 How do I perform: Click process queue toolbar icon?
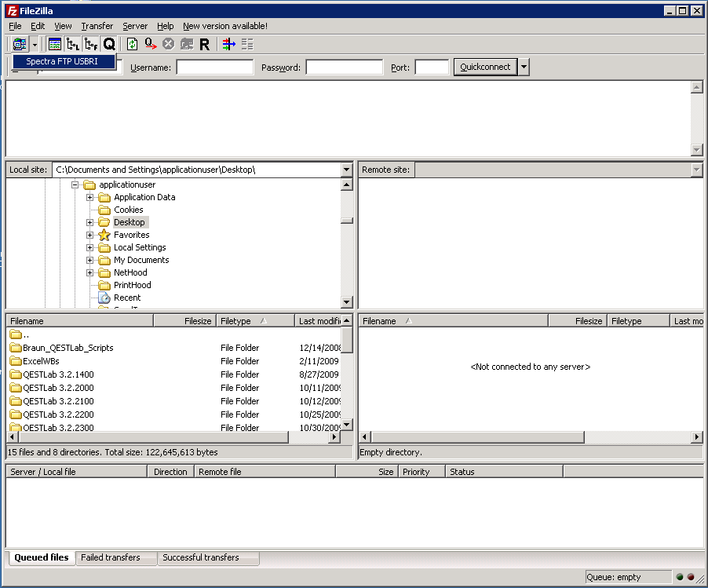pyautogui.click(x=150, y=45)
